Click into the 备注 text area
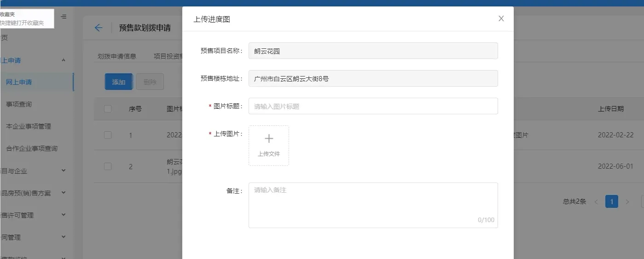The width and height of the screenshot is (644, 259). click(x=373, y=205)
